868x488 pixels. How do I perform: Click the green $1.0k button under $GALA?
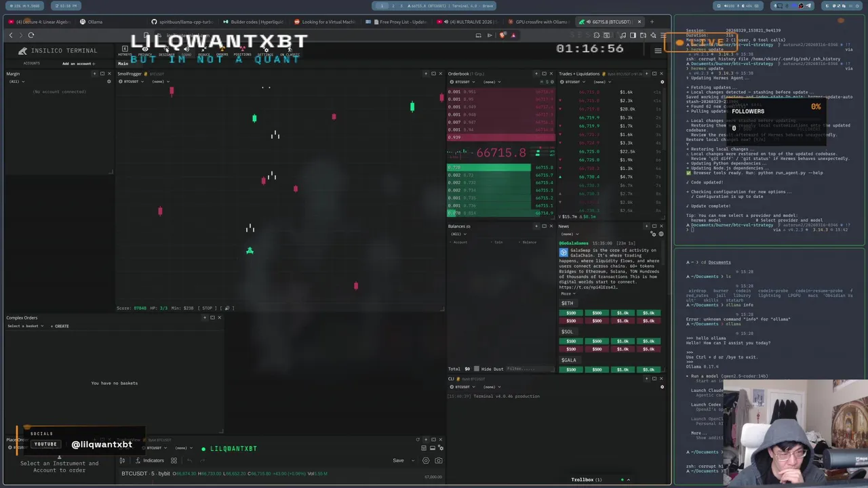tap(623, 369)
